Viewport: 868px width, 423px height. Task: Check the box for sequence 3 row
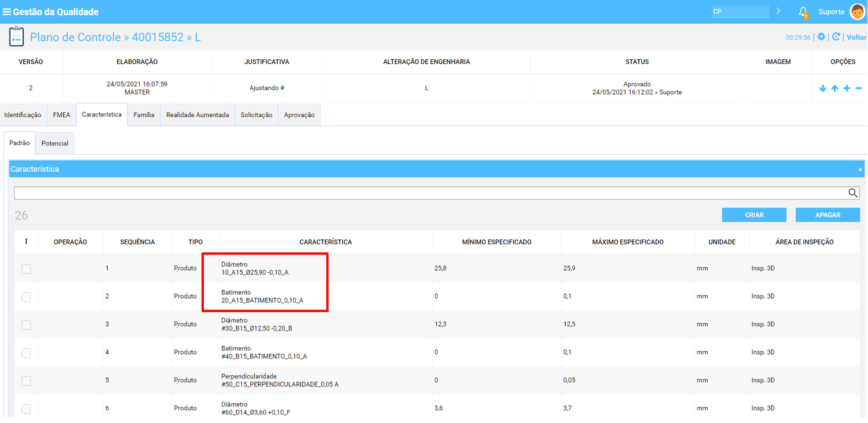click(26, 324)
